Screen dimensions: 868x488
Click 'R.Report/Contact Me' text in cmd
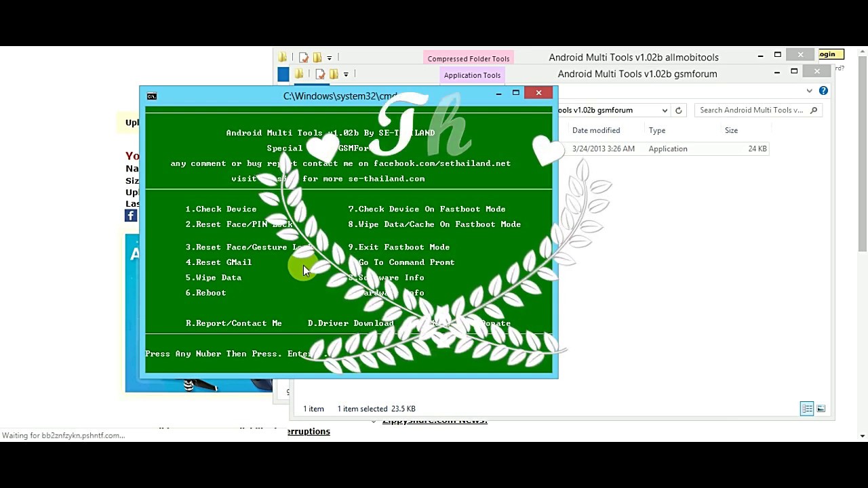click(x=234, y=323)
